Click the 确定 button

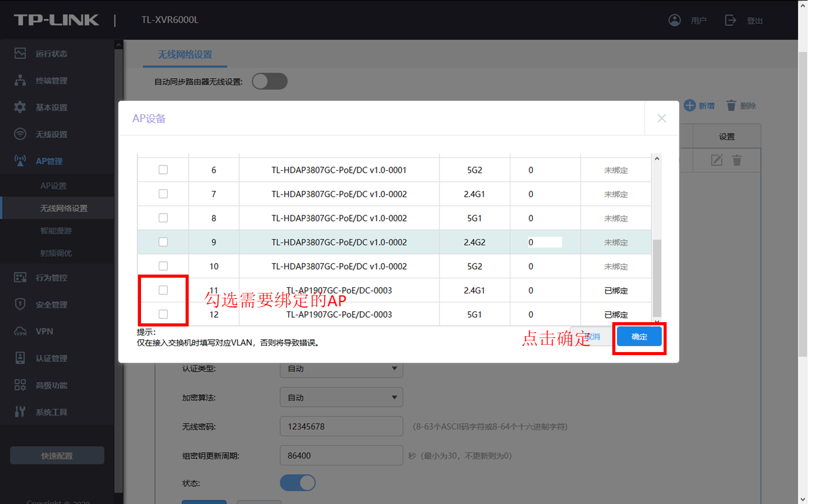(639, 337)
